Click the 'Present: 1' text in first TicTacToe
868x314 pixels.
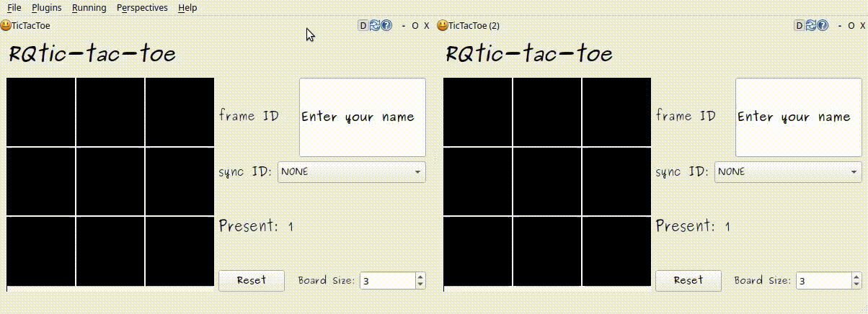(x=256, y=226)
